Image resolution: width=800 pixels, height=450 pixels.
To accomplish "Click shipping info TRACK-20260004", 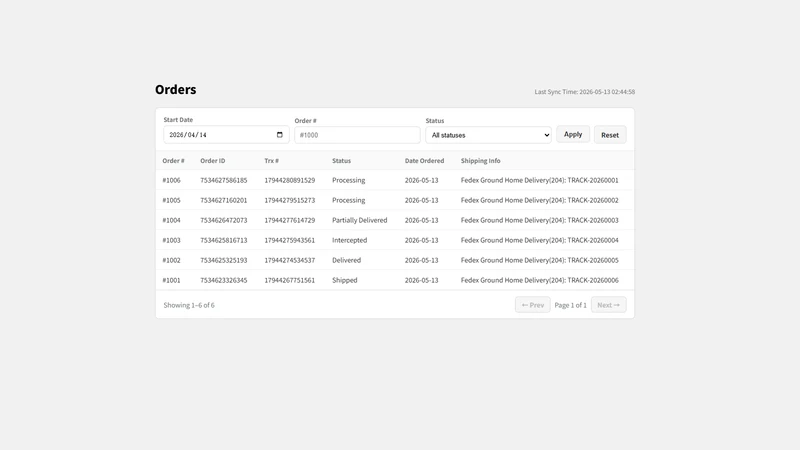I will (x=540, y=240).
